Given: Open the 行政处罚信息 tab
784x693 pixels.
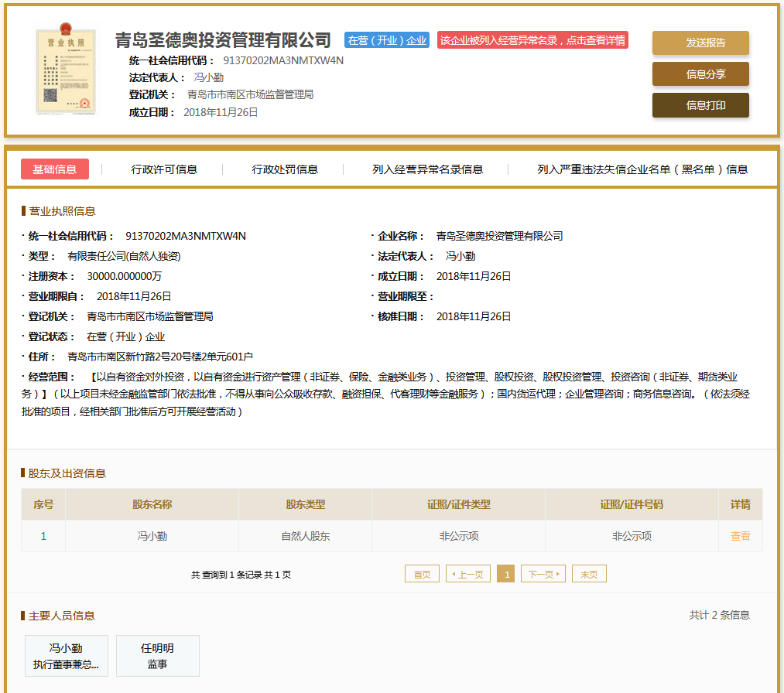Looking at the screenshot, I should (285, 169).
